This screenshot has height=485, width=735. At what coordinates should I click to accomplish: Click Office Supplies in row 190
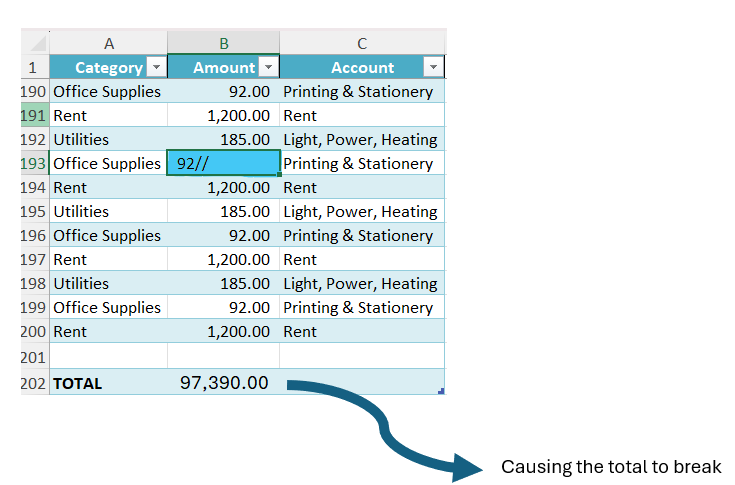(x=109, y=91)
